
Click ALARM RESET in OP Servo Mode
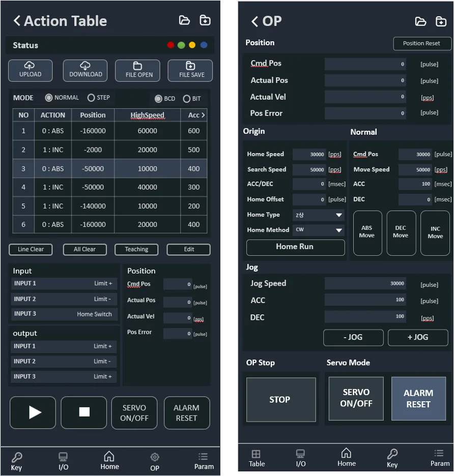418,399
